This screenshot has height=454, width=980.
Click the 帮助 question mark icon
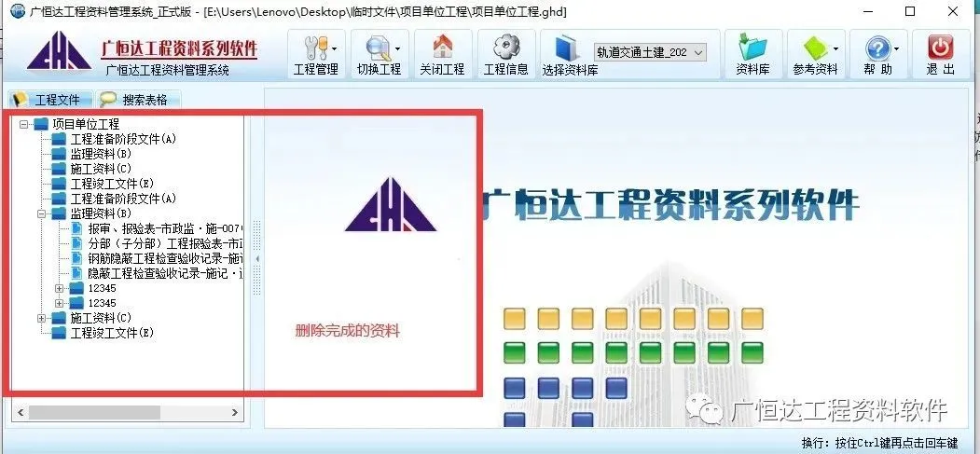click(878, 48)
